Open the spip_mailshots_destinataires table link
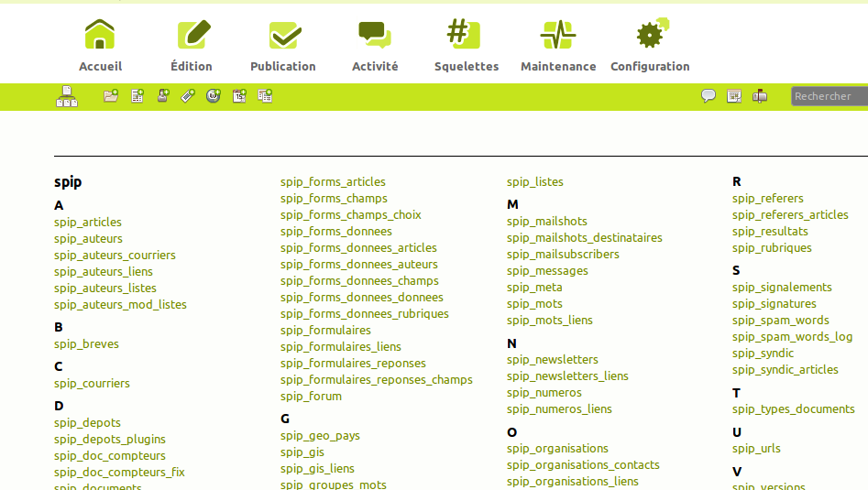This screenshot has width=868, height=490. click(x=584, y=238)
